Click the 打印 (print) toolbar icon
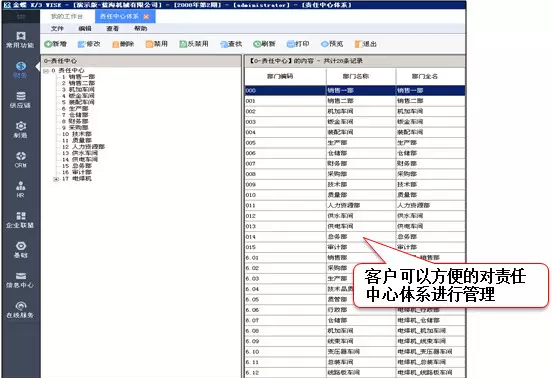Screen dimensions: 552x378 tap(298, 44)
